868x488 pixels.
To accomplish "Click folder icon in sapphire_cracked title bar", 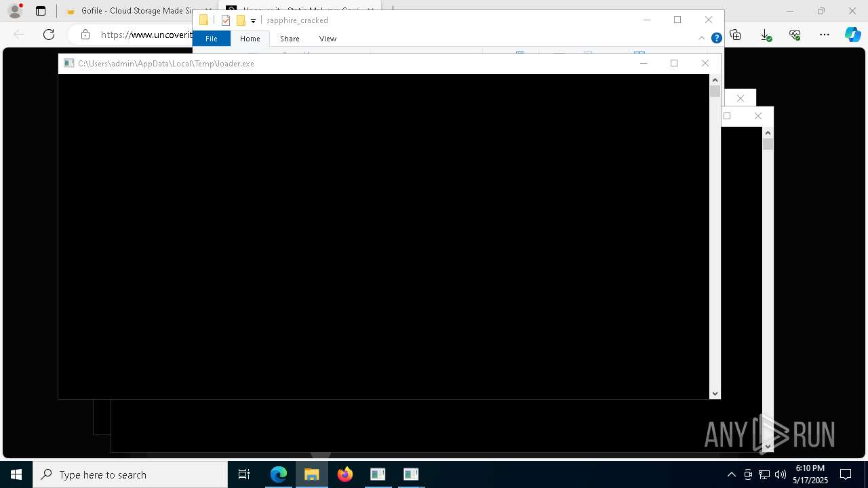I will point(203,20).
